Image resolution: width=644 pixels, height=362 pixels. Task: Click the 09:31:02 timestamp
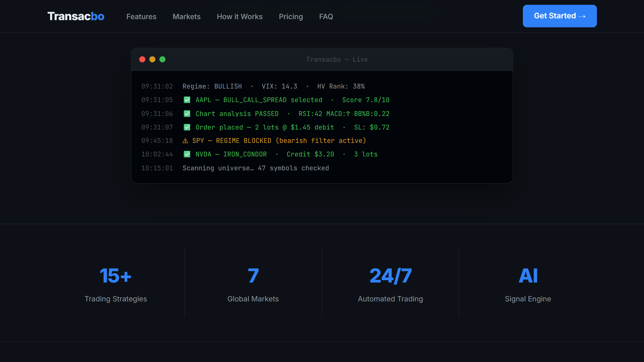pos(157,86)
